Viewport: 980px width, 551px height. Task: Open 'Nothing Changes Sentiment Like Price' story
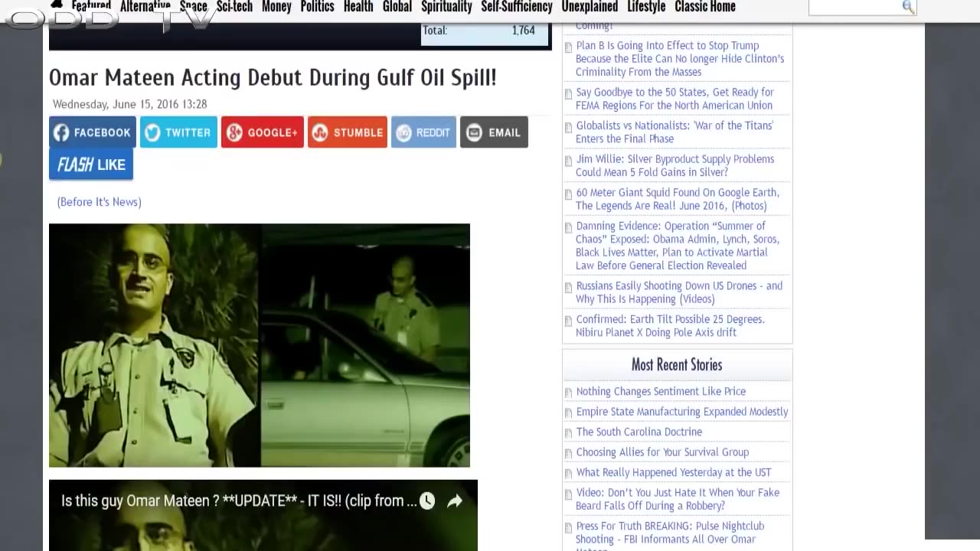coord(661,391)
